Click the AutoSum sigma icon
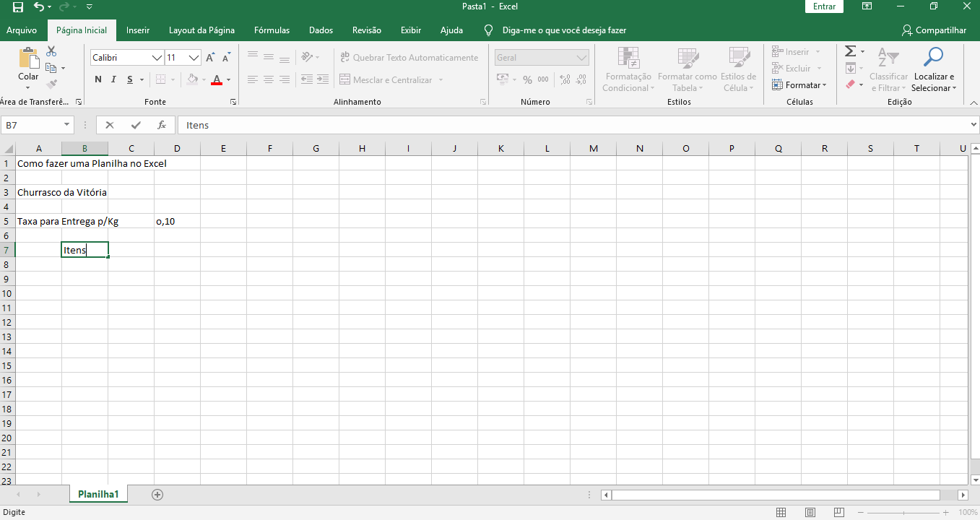This screenshot has height=520, width=980. coord(850,51)
